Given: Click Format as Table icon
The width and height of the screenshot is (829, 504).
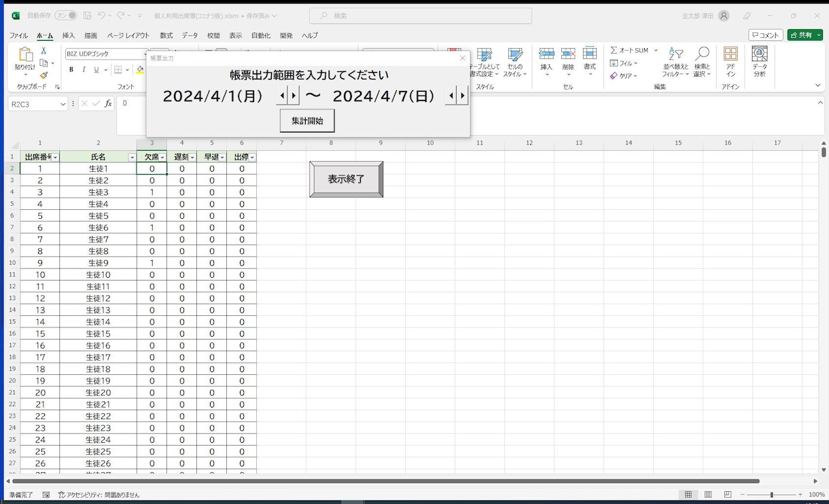Looking at the screenshot, I should 484,56.
